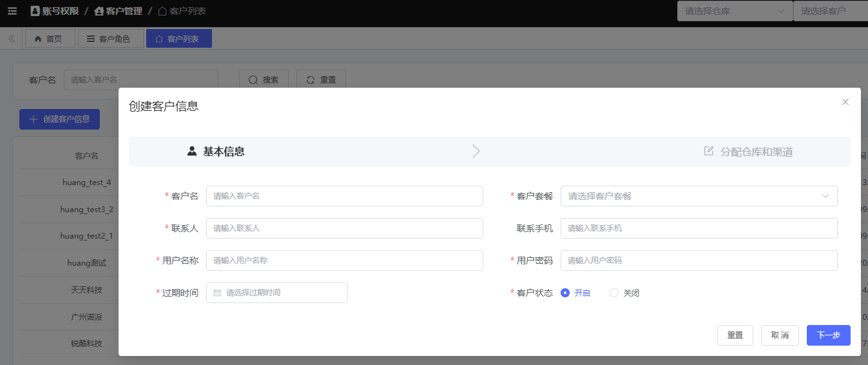Viewport: 868px width, 365px height.
Task: Open the 请选择仓库 dropdown in header
Action: pos(735,11)
